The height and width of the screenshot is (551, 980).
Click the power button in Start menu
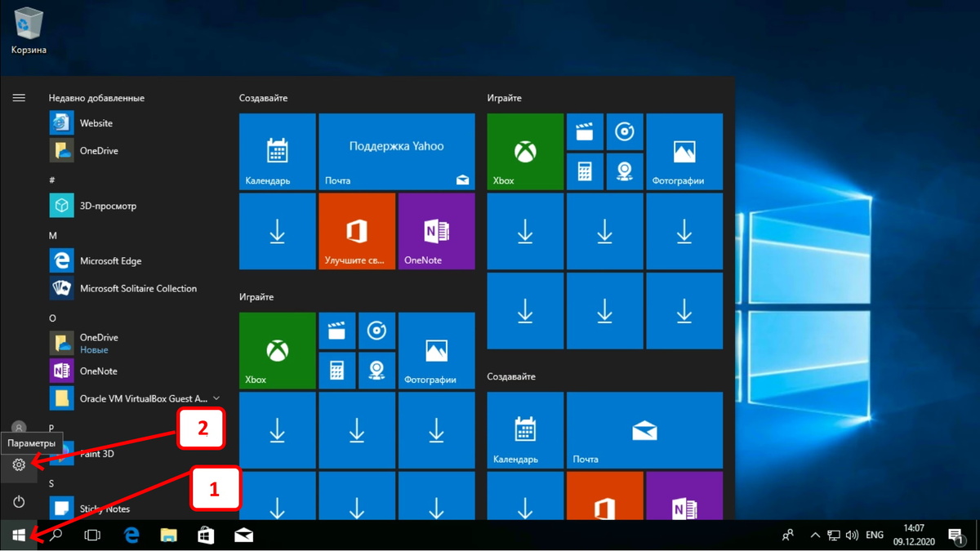coord(19,501)
